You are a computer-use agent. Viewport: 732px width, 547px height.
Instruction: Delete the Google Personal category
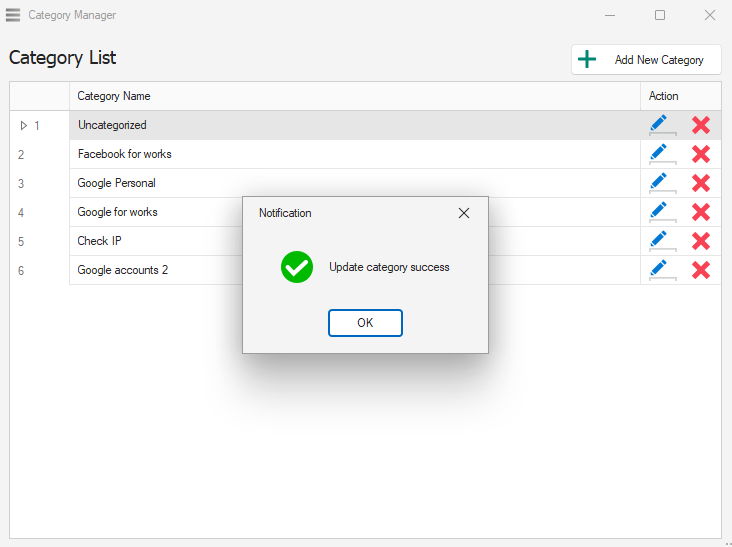click(701, 183)
